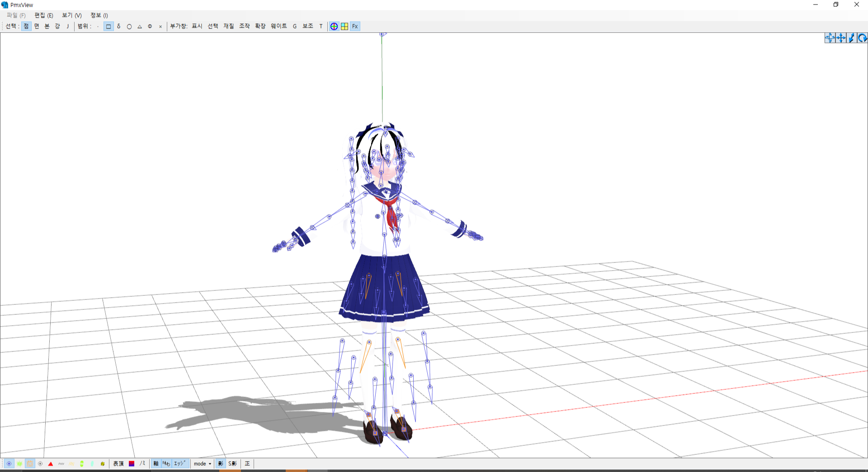Toggle the yellow four-pane view icon
Screen dimensions: 868x472
(344, 26)
